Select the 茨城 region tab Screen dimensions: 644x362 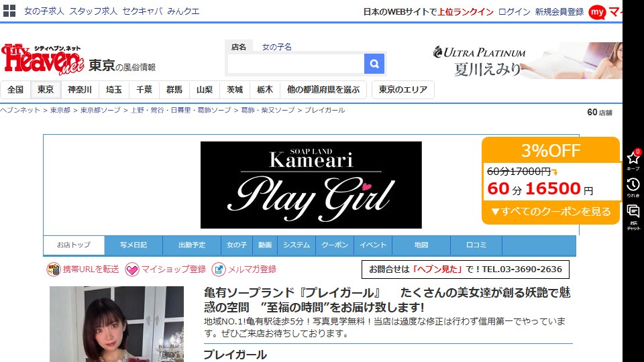235,89
